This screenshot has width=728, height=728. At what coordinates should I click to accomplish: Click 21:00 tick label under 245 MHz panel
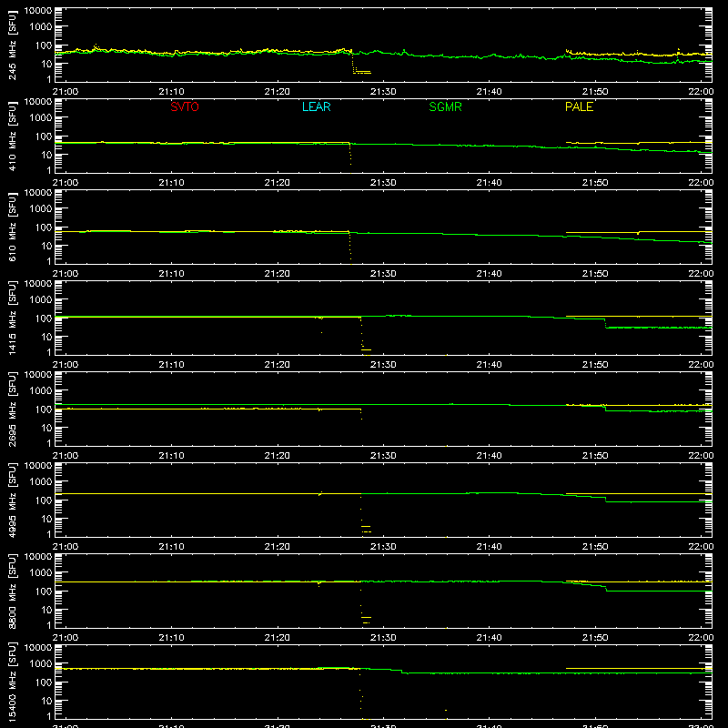coord(66,92)
